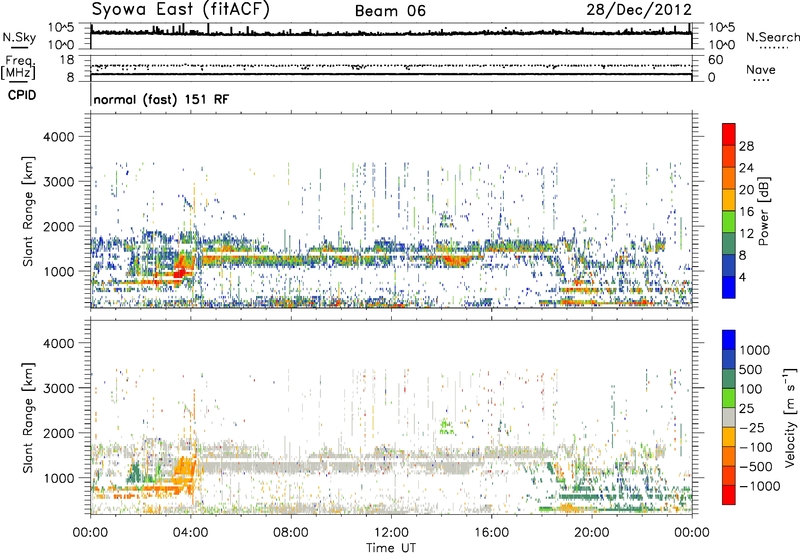Click the '18' tick on the frequency axis
Viewport: 800px width, 554px height.
pos(67,60)
